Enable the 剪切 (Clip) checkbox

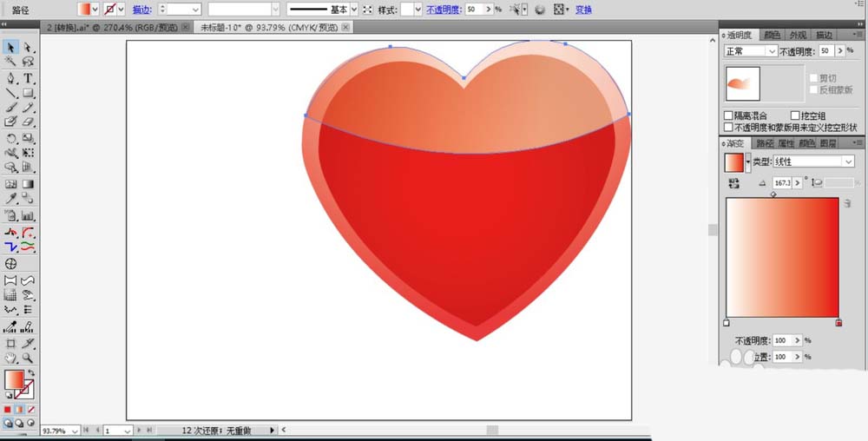click(813, 78)
